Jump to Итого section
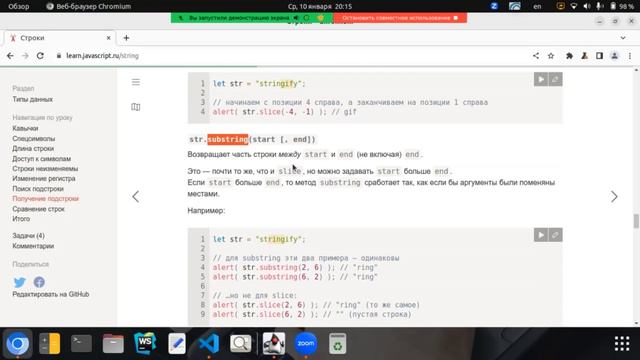This screenshot has height=360, width=640. (21, 219)
